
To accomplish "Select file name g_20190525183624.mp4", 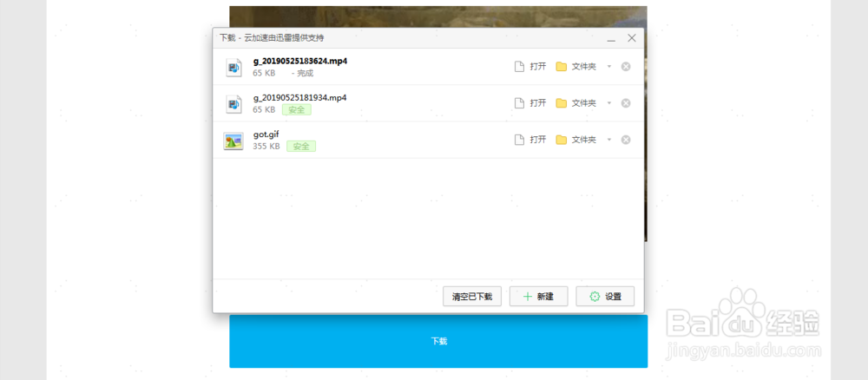I will click(x=300, y=61).
